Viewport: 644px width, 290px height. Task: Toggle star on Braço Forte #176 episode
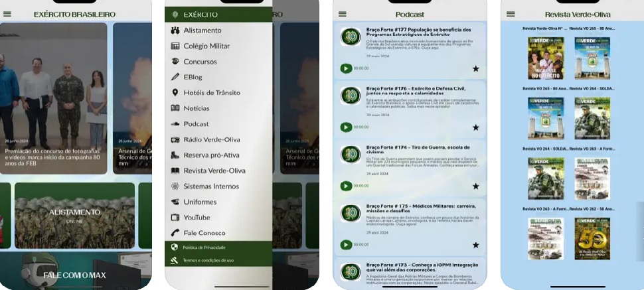pyautogui.click(x=475, y=127)
